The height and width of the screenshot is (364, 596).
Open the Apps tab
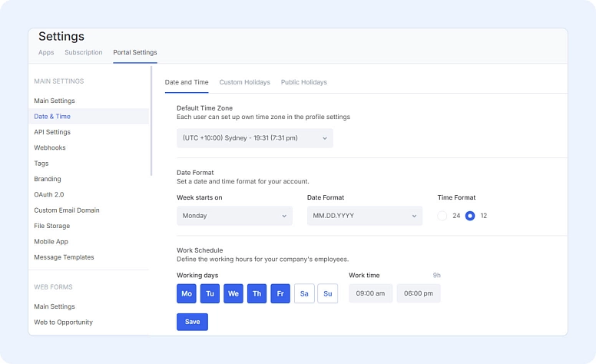[46, 52]
